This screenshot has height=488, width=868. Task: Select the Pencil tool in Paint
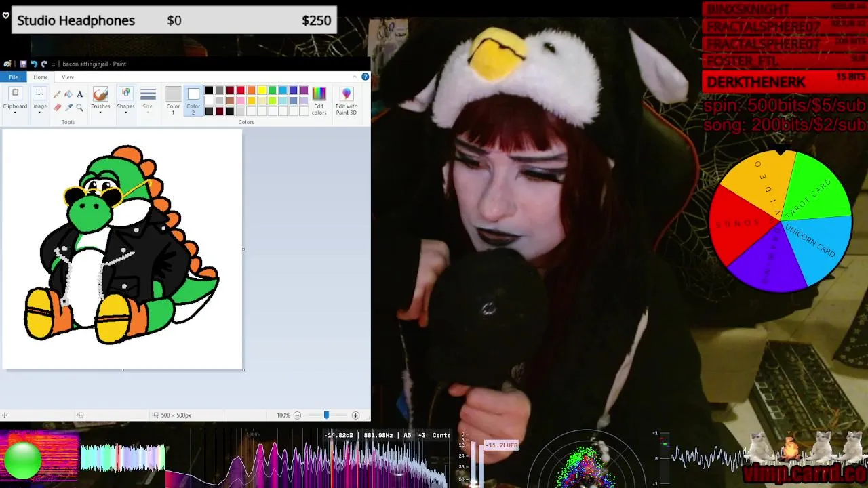click(x=57, y=94)
